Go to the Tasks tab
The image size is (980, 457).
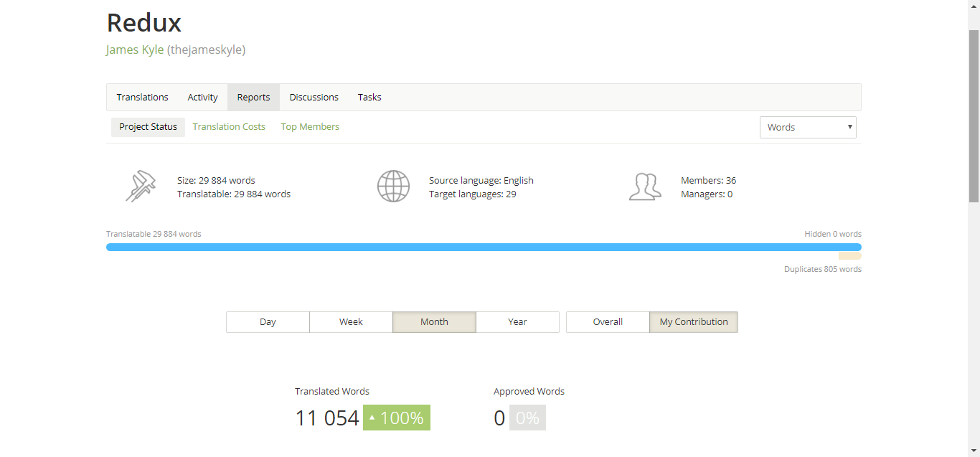[369, 98]
